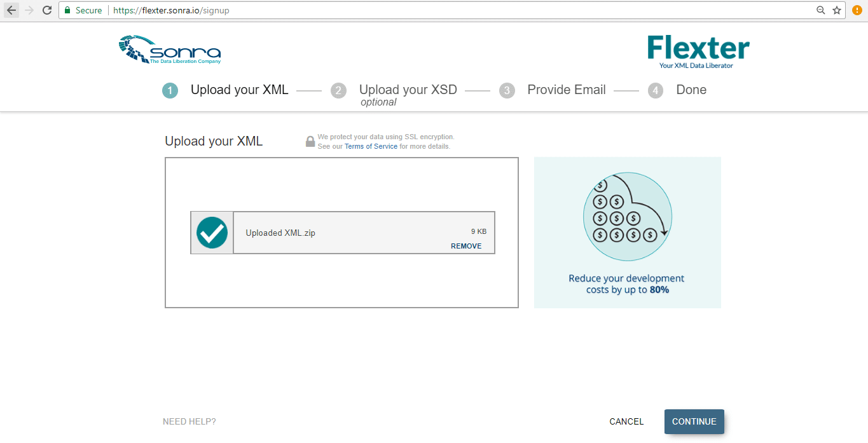Click the '9 KB' file size text

coord(479,231)
